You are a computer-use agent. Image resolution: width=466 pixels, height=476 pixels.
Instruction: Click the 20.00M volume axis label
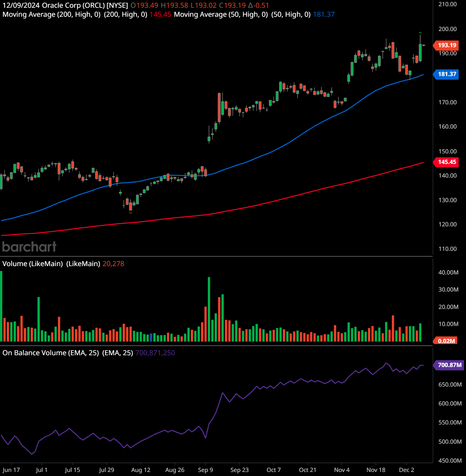[448, 307]
